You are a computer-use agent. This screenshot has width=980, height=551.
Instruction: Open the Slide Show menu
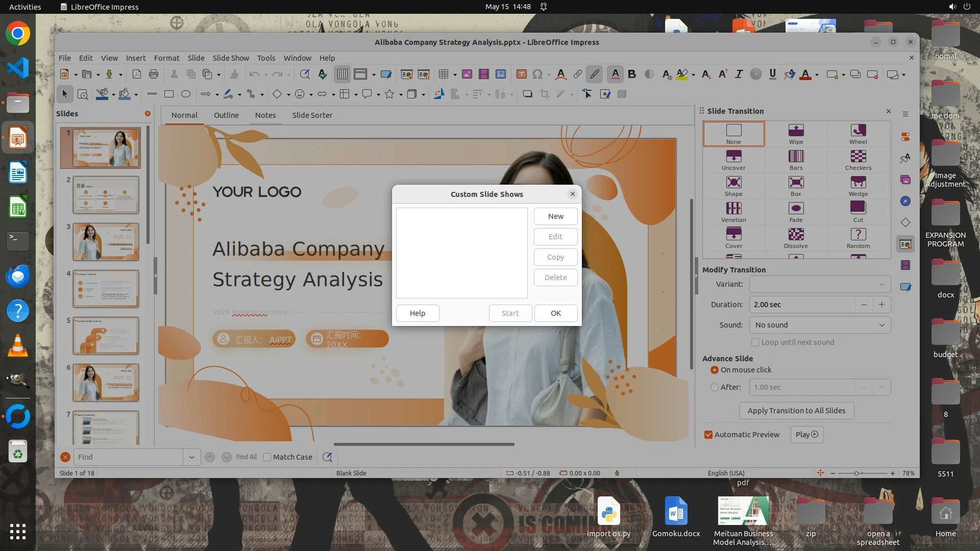click(231, 58)
